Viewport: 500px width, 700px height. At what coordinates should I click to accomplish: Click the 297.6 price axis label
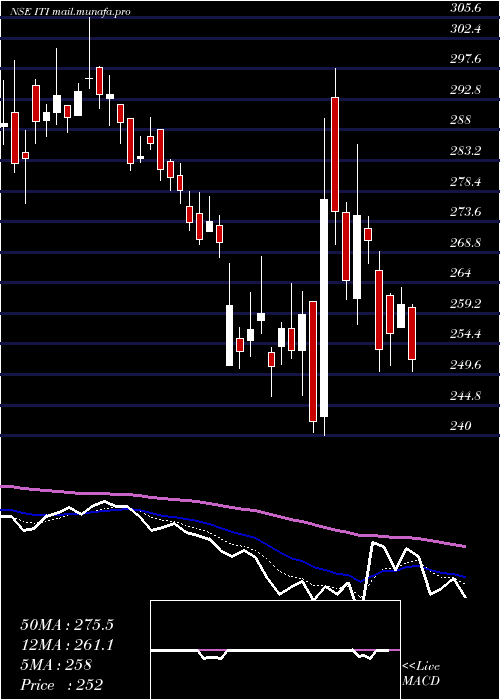pyautogui.click(x=467, y=59)
